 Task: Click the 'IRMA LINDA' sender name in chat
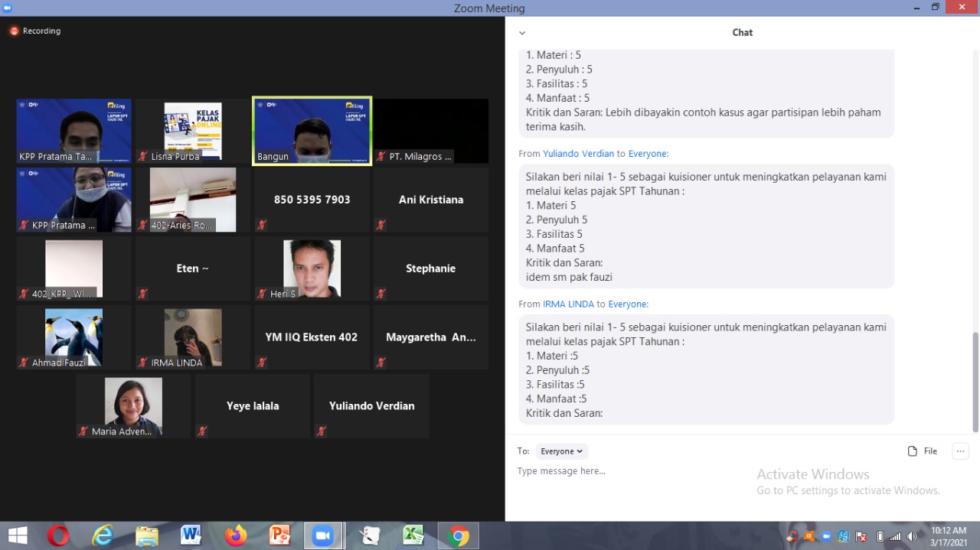pyautogui.click(x=568, y=304)
